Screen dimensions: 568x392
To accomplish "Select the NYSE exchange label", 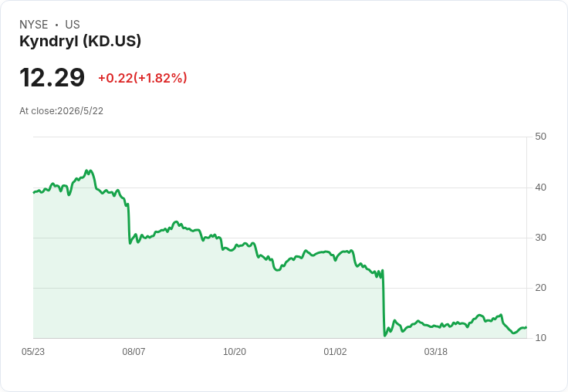I will pyautogui.click(x=34, y=25).
